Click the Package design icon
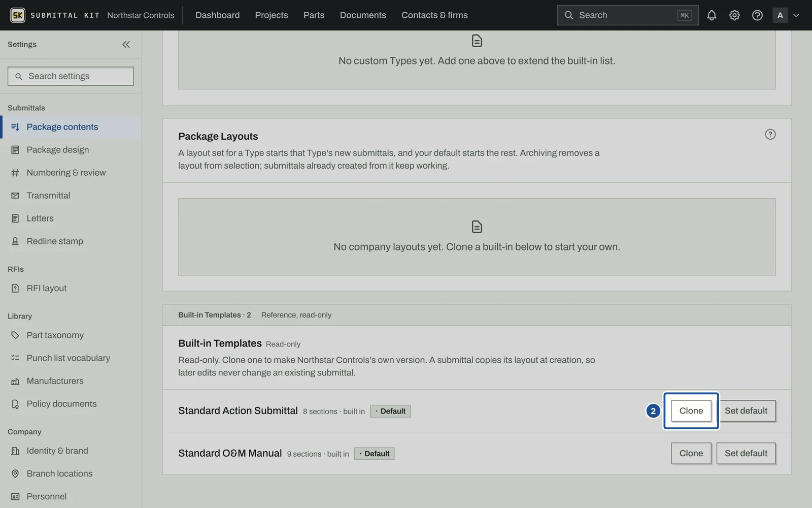 [15, 150]
